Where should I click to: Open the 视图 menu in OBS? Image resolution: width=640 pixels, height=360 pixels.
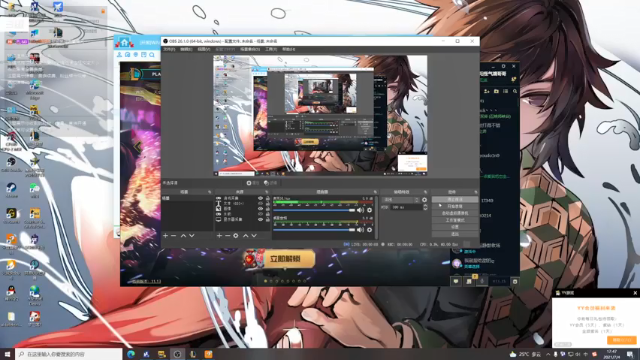[x=204, y=49]
